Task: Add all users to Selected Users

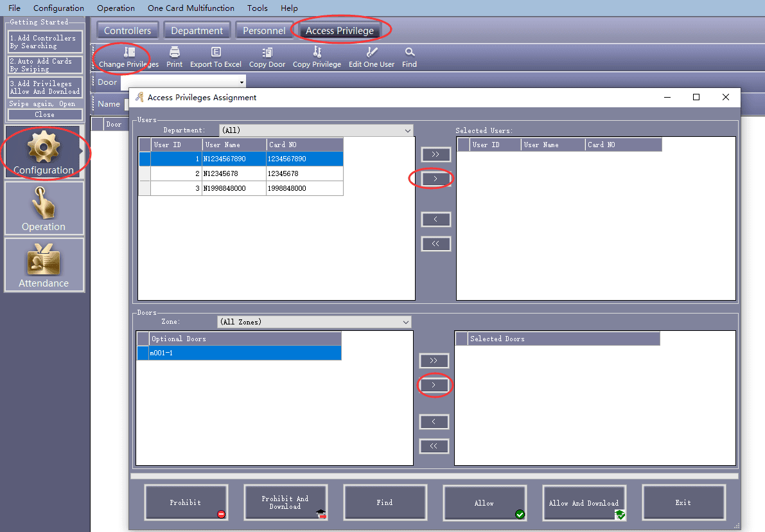Action: [x=435, y=154]
